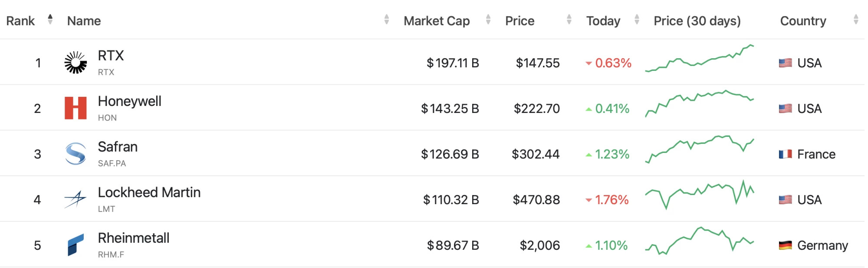Click the France flag icon
Viewport: 868px width, 268px height.
click(785, 154)
